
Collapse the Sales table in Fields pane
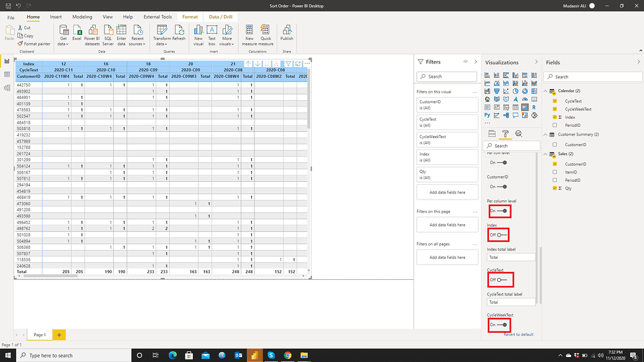point(546,154)
